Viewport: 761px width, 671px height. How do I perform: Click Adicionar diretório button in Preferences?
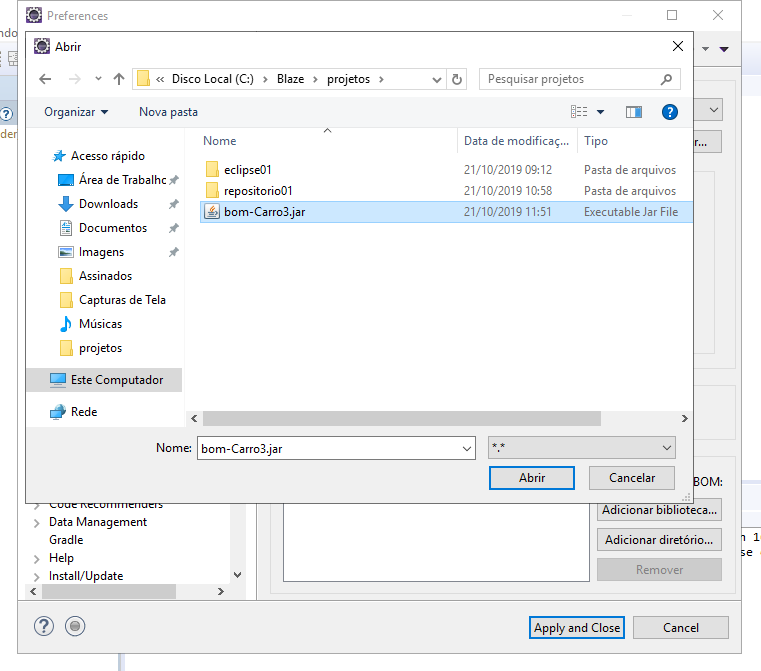coord(659,540)
